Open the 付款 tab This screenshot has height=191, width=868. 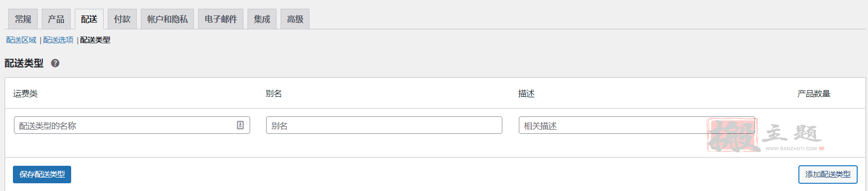pos(122,19)
